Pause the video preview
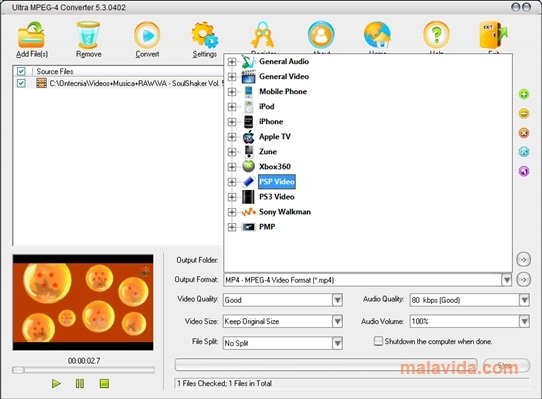This screenshot has height=399, width=542. (80, 383)
